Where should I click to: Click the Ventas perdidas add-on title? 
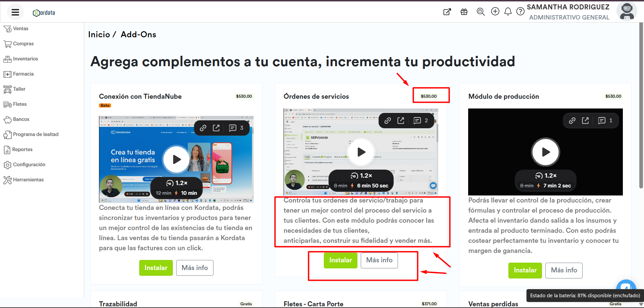(493, 304)
